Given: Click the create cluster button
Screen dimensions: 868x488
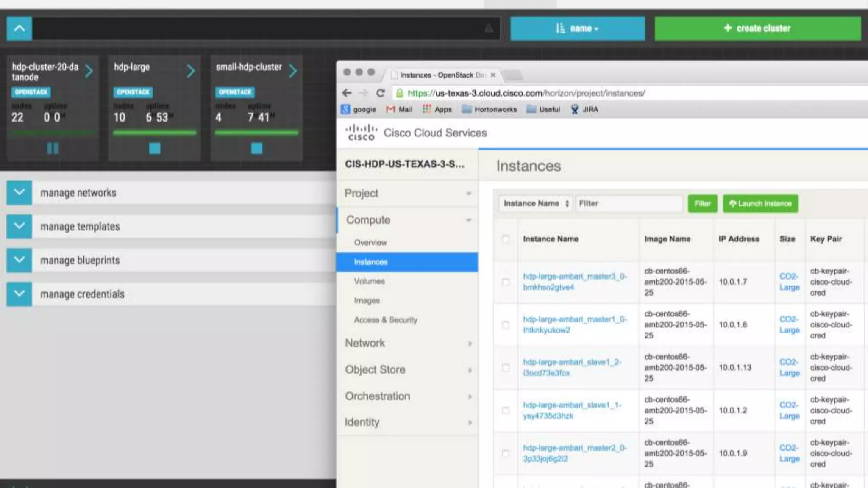Looking at the screenshot, I should coord(757,28).
